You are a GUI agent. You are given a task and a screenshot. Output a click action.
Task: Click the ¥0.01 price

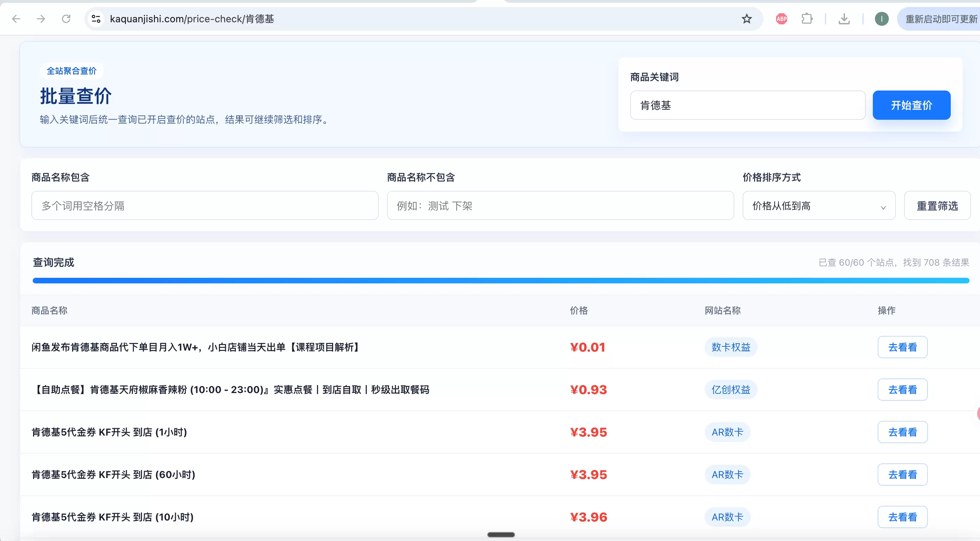pos(587,347)
